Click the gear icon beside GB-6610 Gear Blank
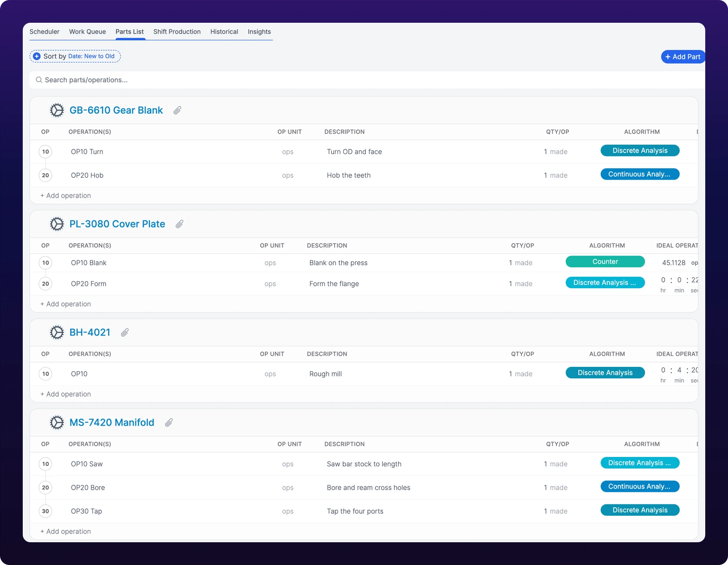 tap(57, 110)
